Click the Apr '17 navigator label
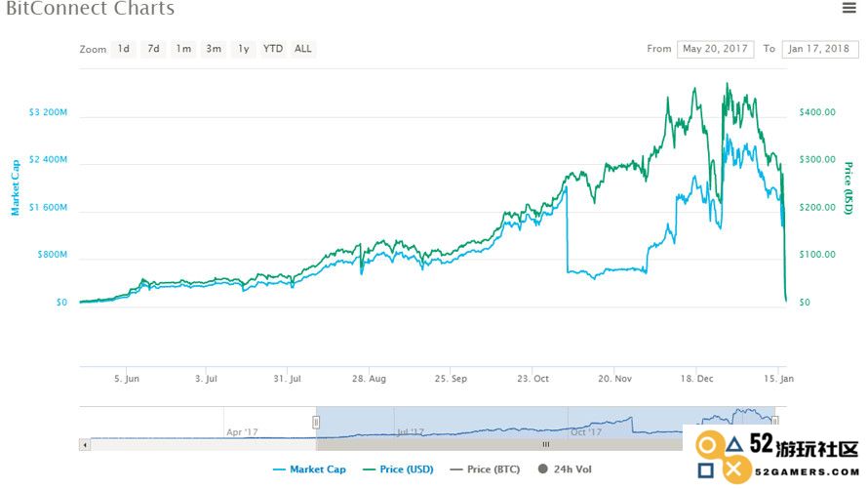This screenshot has height=489, width=868. tap(242, 432)
